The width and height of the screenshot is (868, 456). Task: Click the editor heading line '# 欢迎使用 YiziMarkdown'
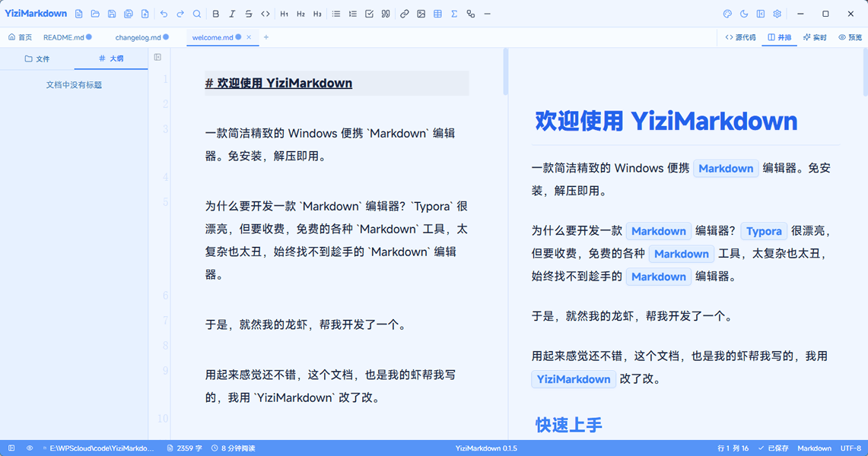pos(278,83)
